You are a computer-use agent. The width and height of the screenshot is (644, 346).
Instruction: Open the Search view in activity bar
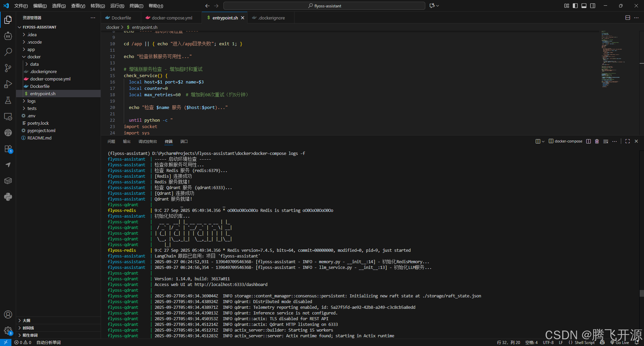coord(8,52)
